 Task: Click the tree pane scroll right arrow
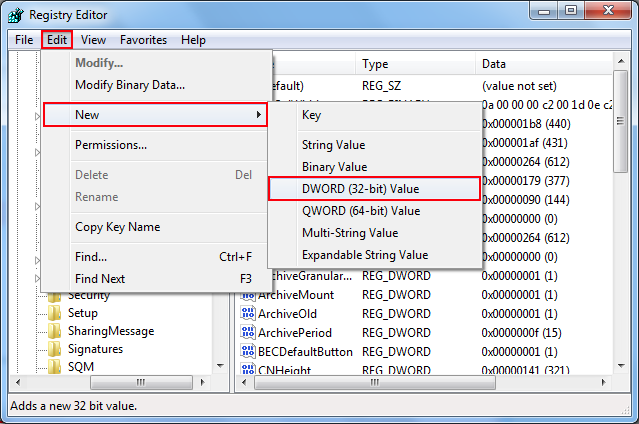click(203, 382)
